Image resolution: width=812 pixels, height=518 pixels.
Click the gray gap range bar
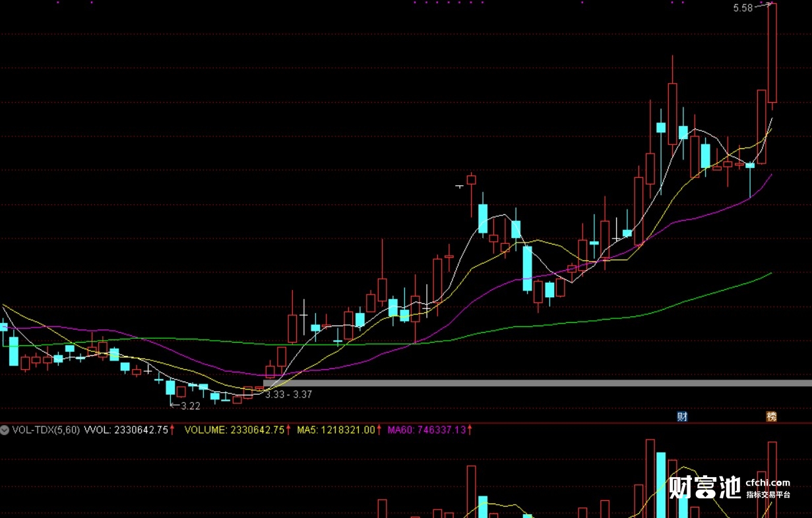tap(537, 383)
